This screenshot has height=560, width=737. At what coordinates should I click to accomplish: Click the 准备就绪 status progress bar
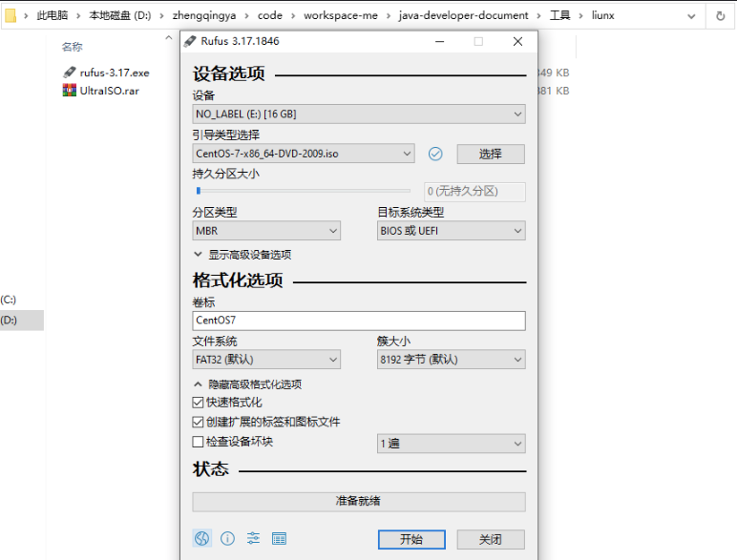pos(359,501)
